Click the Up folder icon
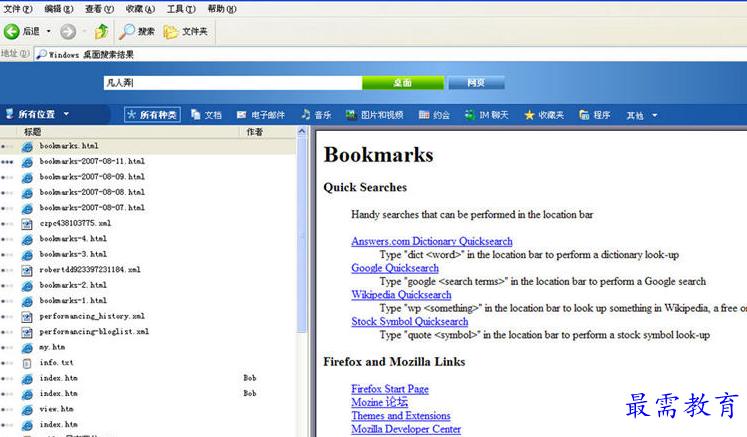 [x=101, y=31]
